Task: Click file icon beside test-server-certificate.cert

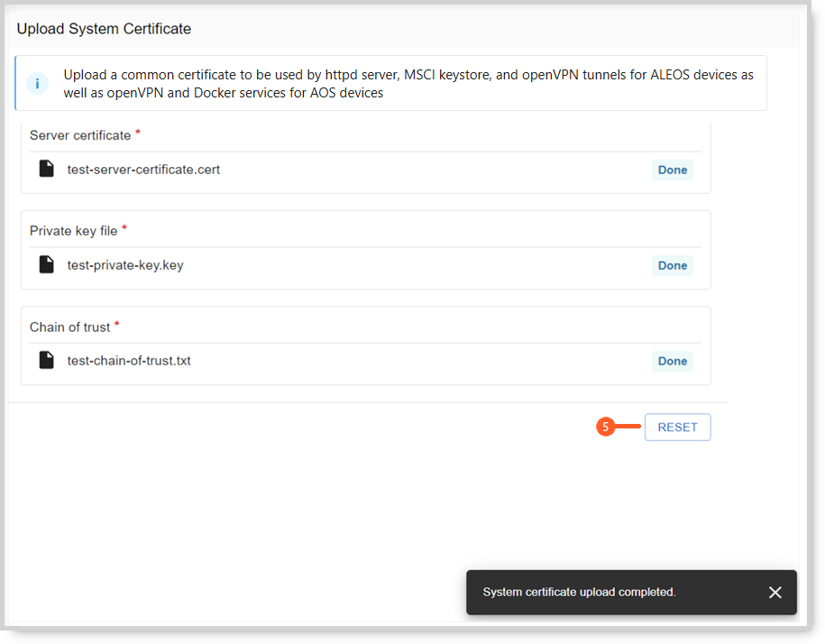Action: [47, 170]
